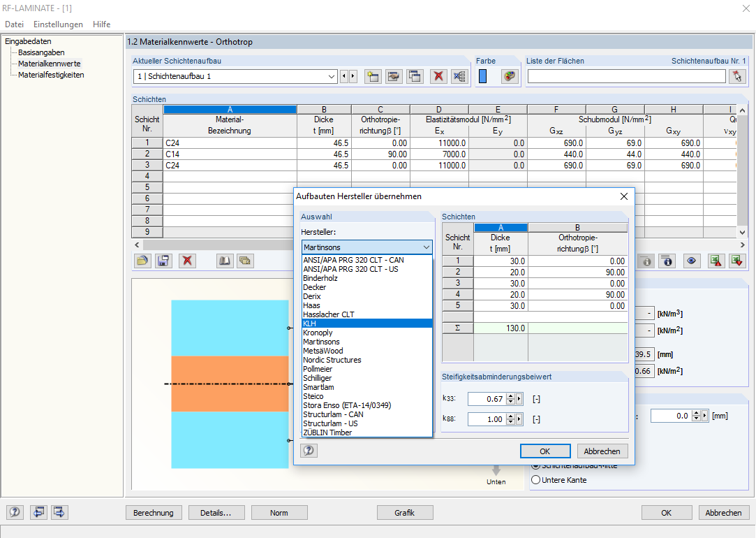Click the eye icon to view layer details
756x538 pixels.
pos(691,261)
